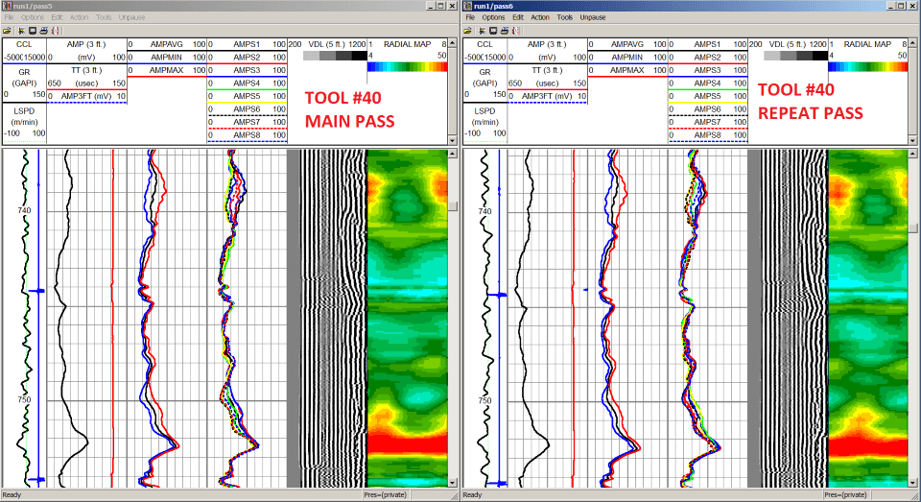921x502 pixels.
Task: Click header pane scroll-down arrow in pass5 window
Action: pos(452,140)
